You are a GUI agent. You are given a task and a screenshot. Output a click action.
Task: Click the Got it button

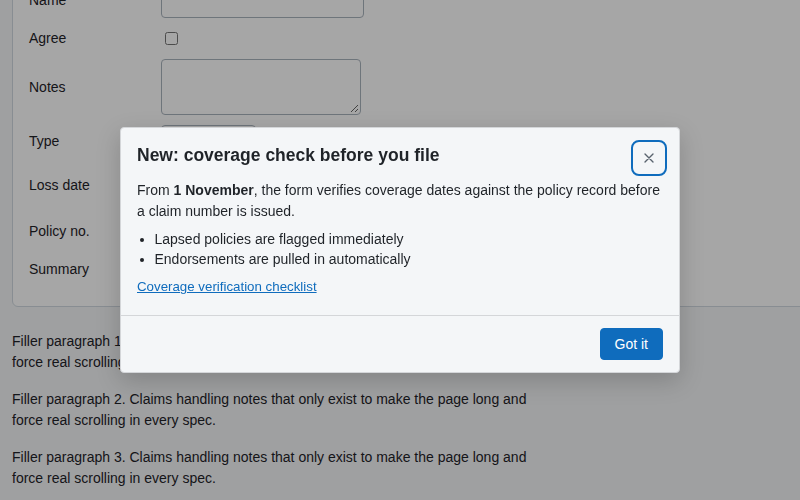click(x=631, y=344)
